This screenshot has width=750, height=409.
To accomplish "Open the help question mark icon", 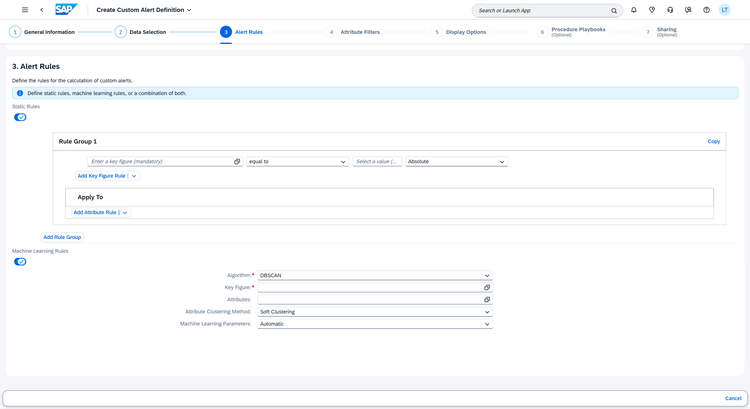I will click(706, 10).
